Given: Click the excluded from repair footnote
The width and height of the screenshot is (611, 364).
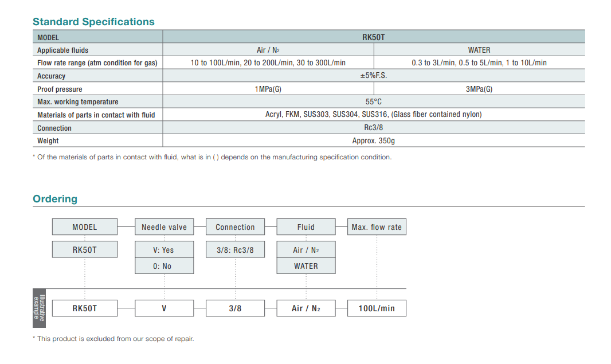Looking at the screenshot, I should point(113,339).
